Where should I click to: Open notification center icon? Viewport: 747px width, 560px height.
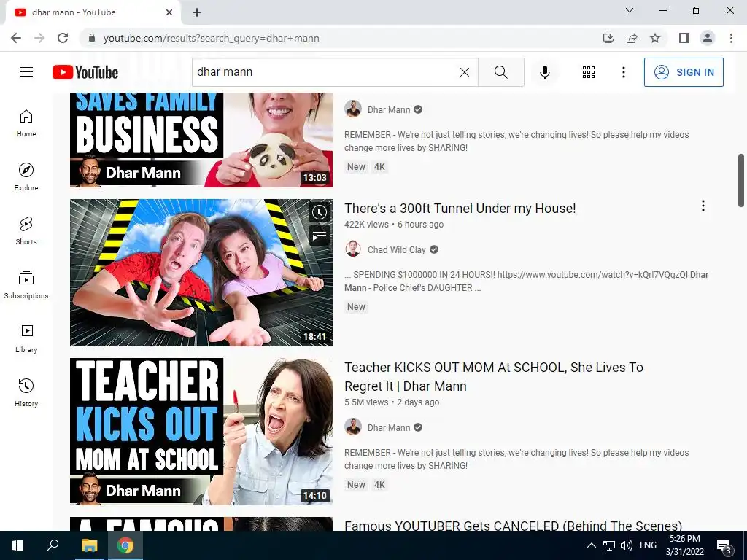[x=724, y=546]
